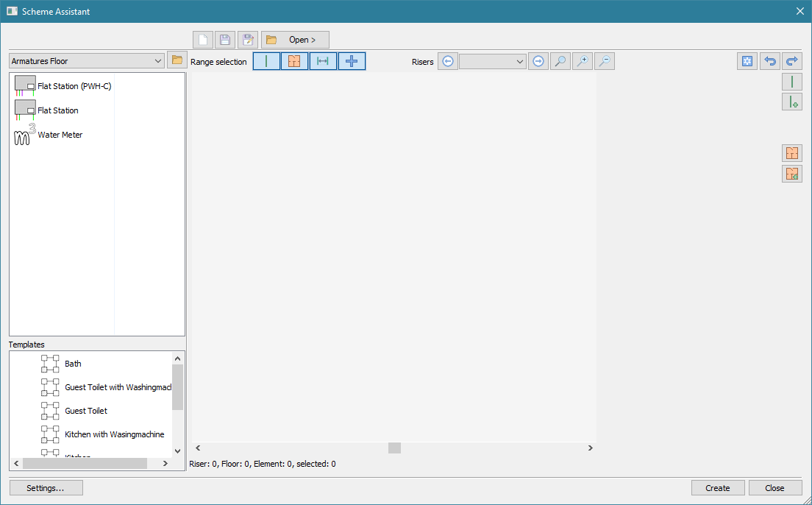
Task: Click the 'Range selection' label
Action: coord(218,62)
